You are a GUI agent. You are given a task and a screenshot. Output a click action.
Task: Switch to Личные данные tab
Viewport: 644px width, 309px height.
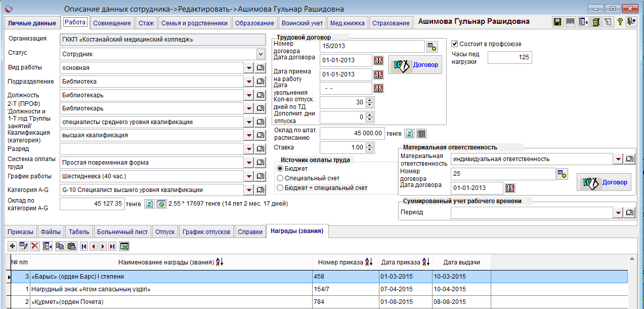(32, 23)
